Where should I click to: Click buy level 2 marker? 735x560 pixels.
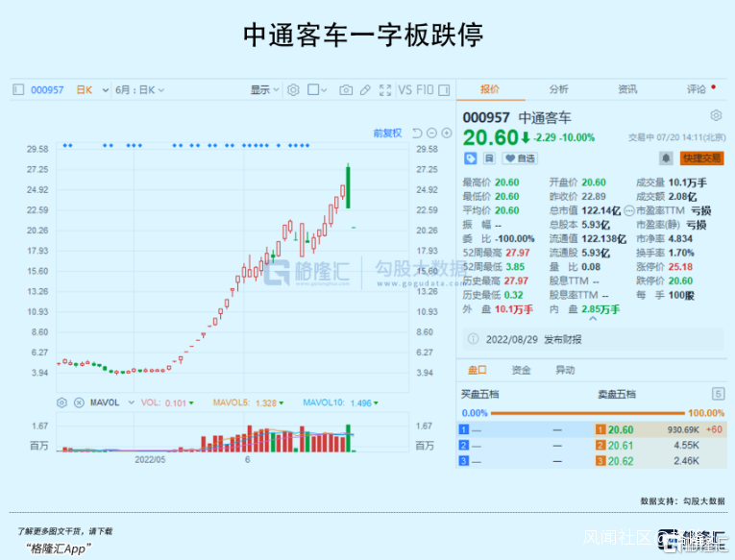(x=464, y=445)
